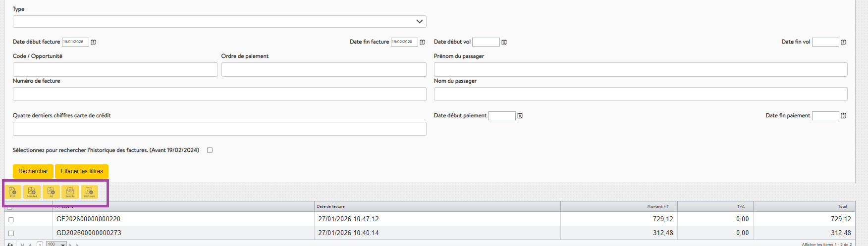Export Selected invoices to Excel
The width and height of the screenshot is (868, 246).
(x=32, y=192)
